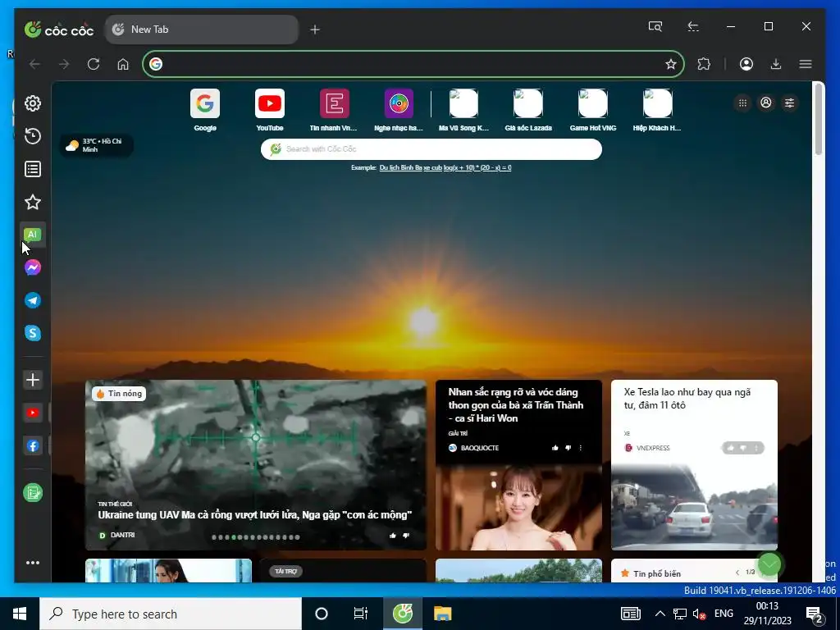Image resolution: width=840 pixels, height=630 pixels.
Task: Click the back-arrows icon in title bar
Action: point(693,26)
